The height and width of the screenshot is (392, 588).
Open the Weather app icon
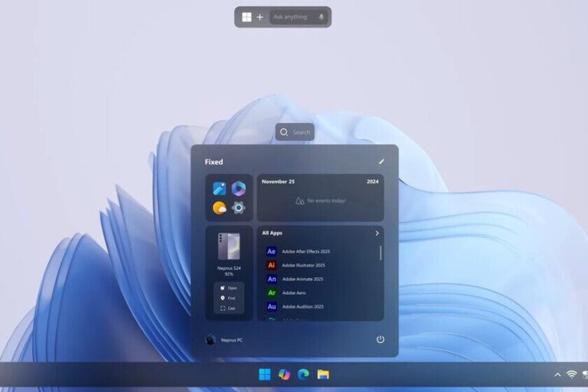(220, 207)
